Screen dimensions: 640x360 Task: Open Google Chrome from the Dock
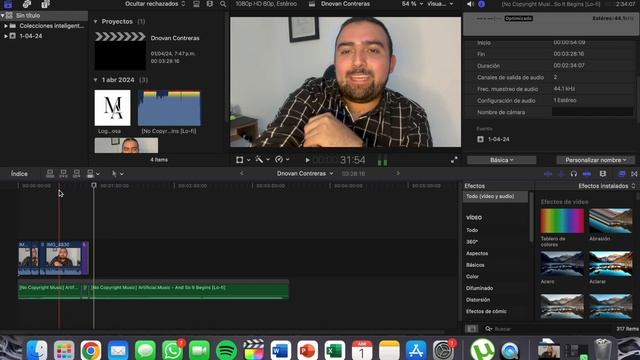(91, 350)
